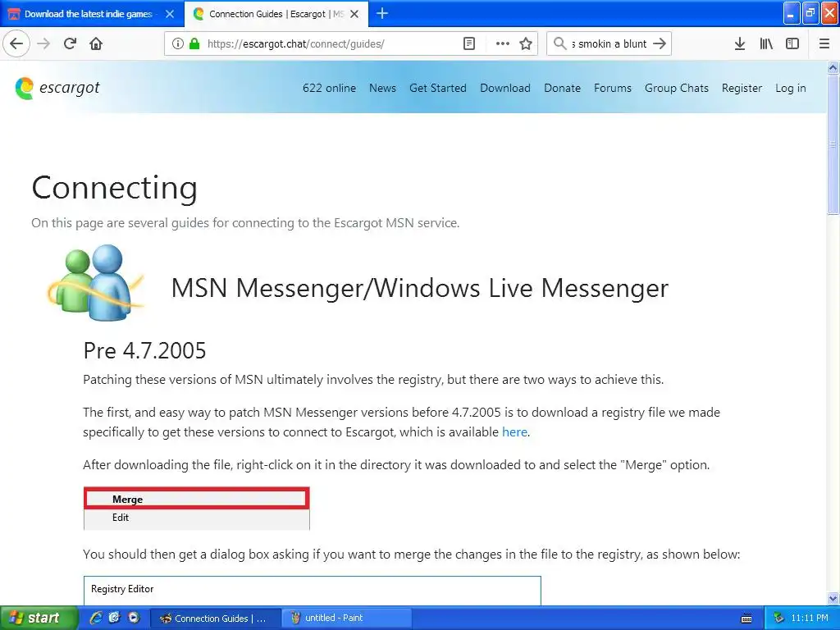Click the Merge screenshot image
Viewport: 840px width, 630px height.
click(197, 509)
